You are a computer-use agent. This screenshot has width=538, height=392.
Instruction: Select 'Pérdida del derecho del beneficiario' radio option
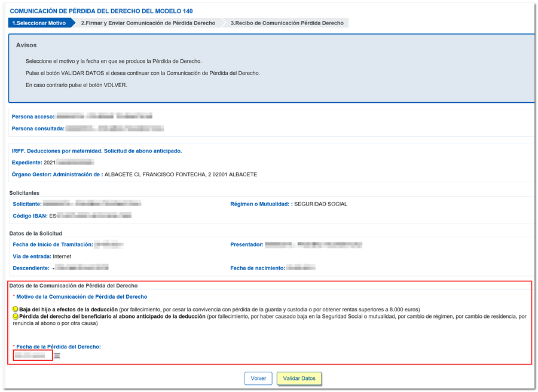(x=16, y=316)
